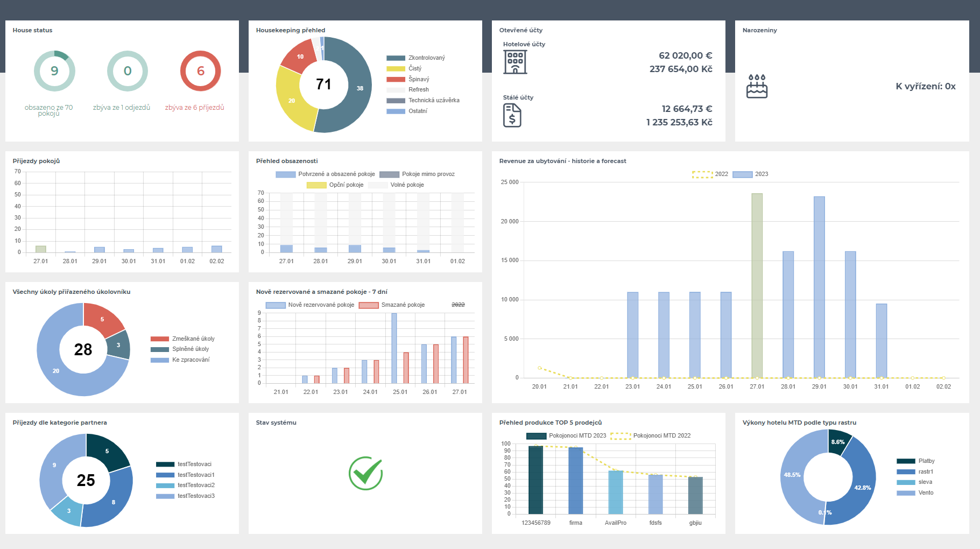Viewport: 980px width, 549px height.
Task: Click the 123456789 bar in TOP 5 prodejců
Action: click(x=535, y=480)
